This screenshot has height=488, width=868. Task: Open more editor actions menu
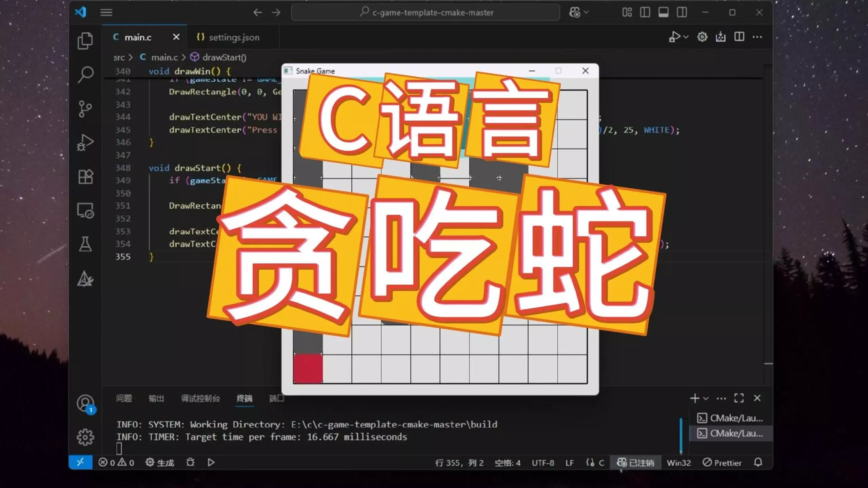pos(757,37)
